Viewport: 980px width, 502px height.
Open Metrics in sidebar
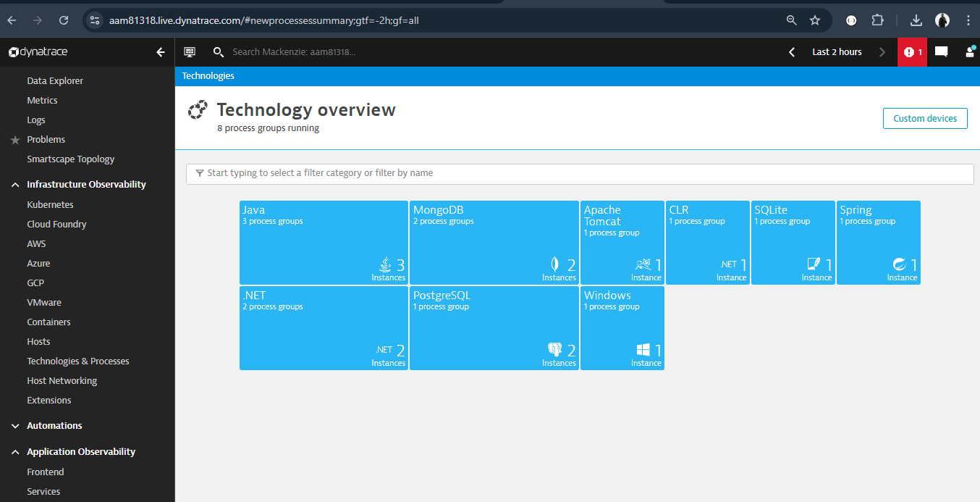[x=42, y=101]
